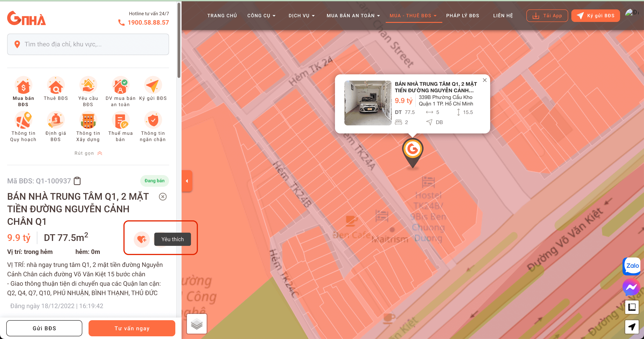Viewport: 644px width, 339px height.
Task: Open Thông tin Quy hoạch icon
Action: click(x=23, y=120)
